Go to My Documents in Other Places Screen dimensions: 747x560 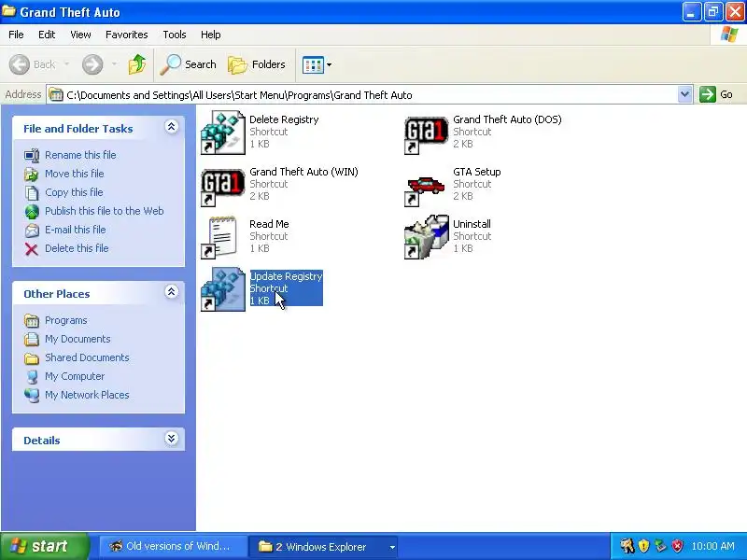click(78, 339)
